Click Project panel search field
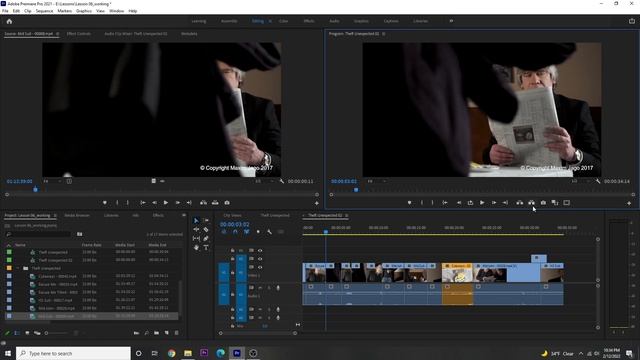Viewport: 640px width, 360px height. [39, 234]
